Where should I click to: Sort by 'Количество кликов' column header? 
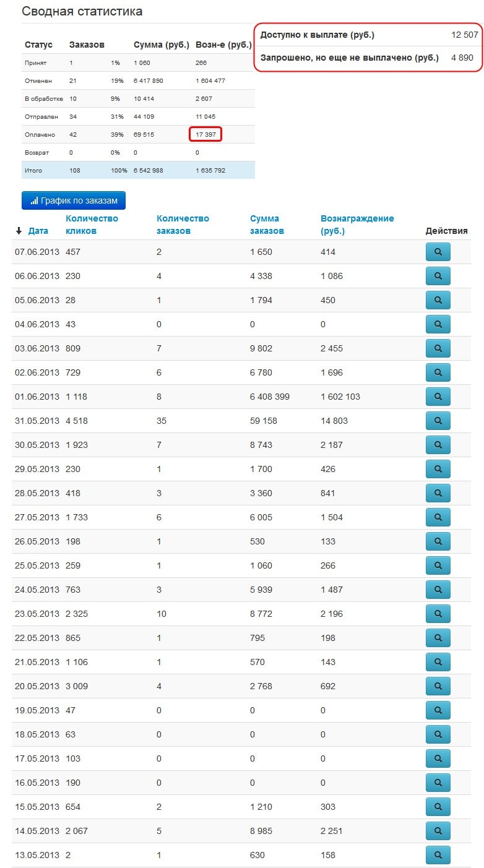(92, 225)
